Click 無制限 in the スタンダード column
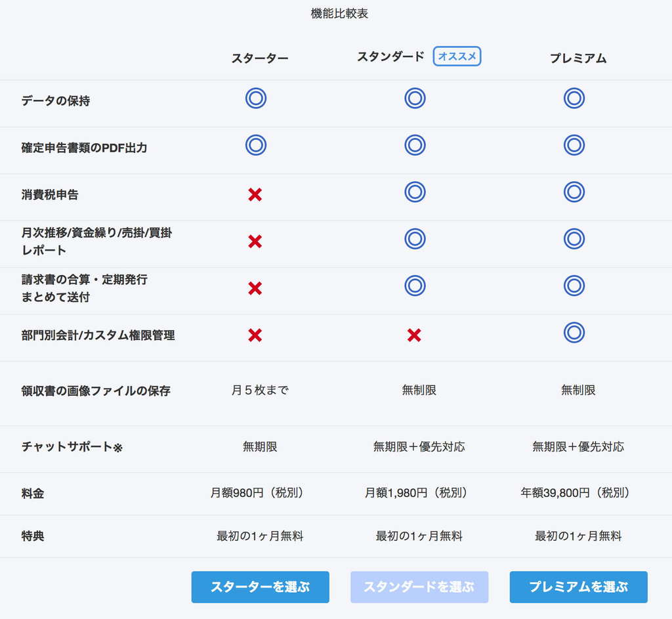 (x=419, y=390)
